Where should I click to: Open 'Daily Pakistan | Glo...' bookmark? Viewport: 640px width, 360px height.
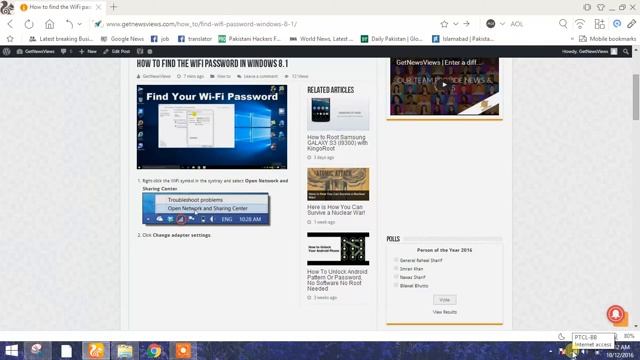(x=391, y=39)
